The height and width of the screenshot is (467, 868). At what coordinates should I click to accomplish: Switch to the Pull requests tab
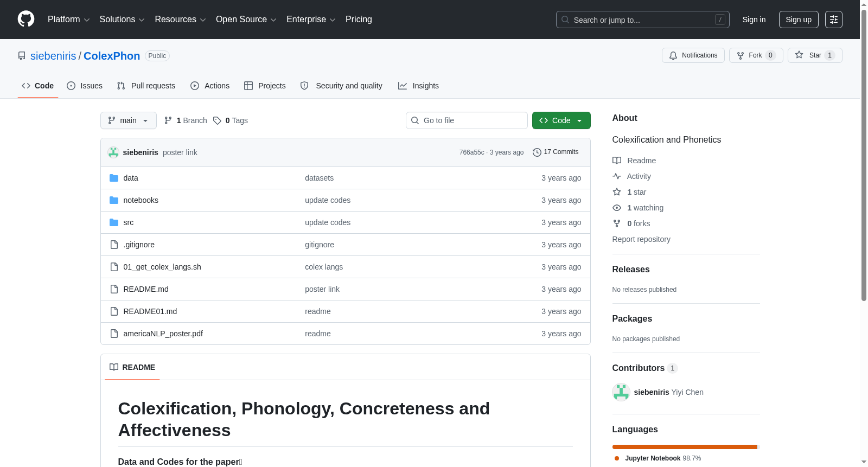coord(146,86)
